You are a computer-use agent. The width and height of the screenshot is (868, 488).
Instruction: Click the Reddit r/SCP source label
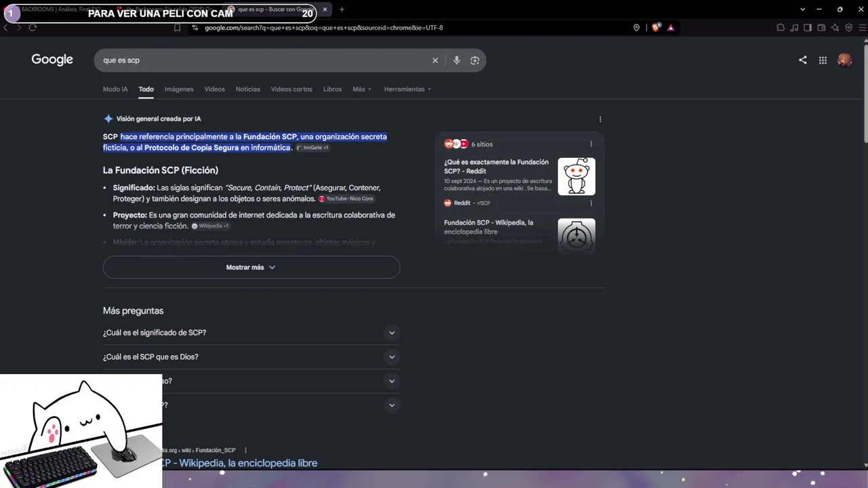(x=467, y=203)
